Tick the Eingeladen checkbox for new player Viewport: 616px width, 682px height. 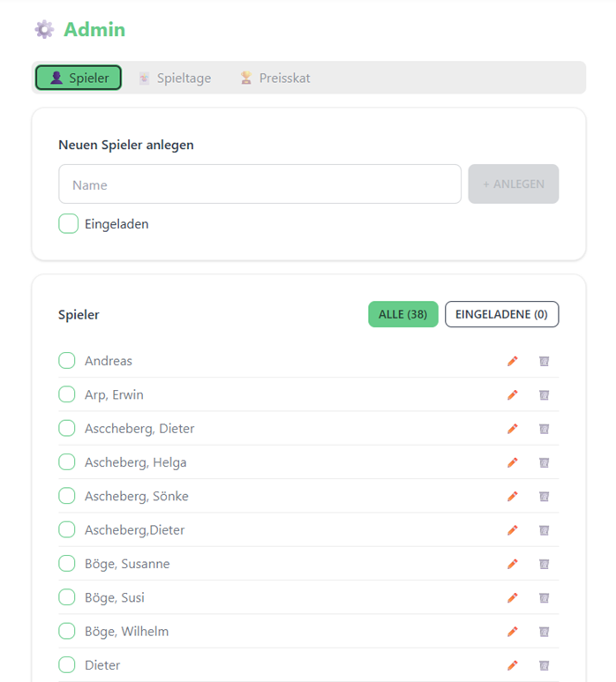pyautogui.click(x=68, y=223)
